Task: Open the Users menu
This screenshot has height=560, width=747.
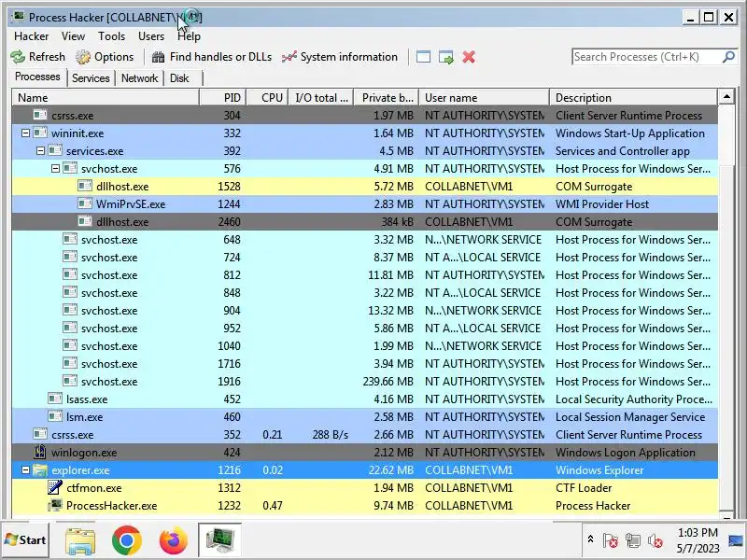Action: pos(151,36)
